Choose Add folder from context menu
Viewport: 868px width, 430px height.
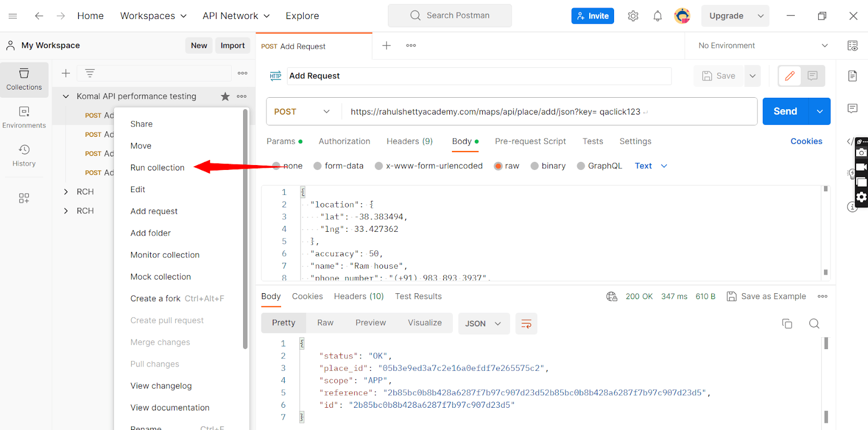(x=150, y=233)
